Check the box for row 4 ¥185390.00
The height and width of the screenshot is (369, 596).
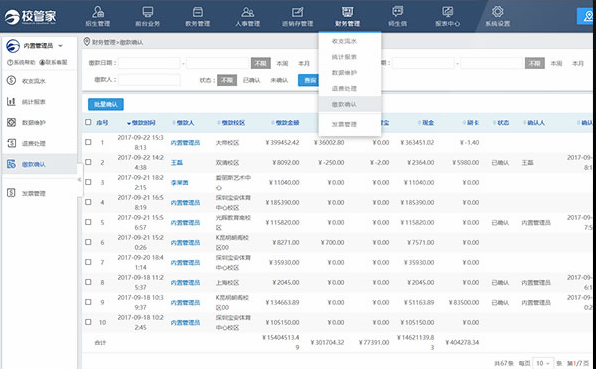88,202
